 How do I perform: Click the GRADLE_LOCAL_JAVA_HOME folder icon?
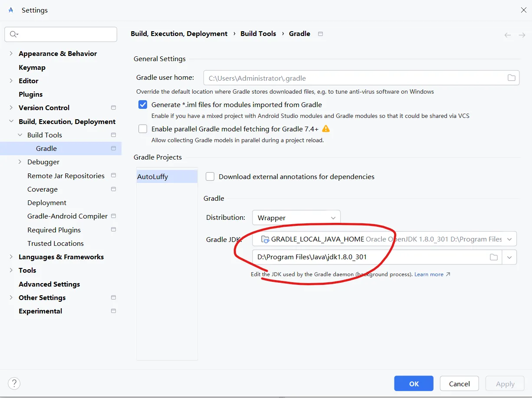[265, 239]
